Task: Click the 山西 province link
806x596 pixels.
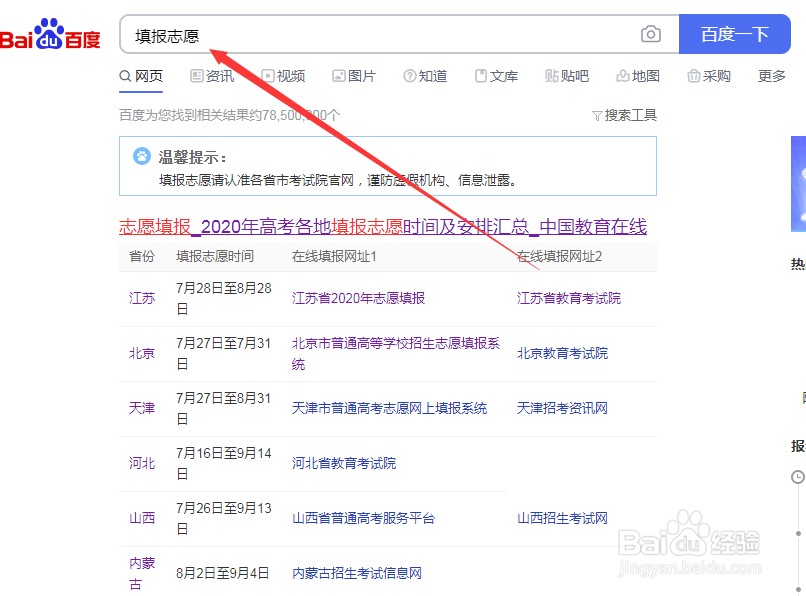Action: point(142,518)
